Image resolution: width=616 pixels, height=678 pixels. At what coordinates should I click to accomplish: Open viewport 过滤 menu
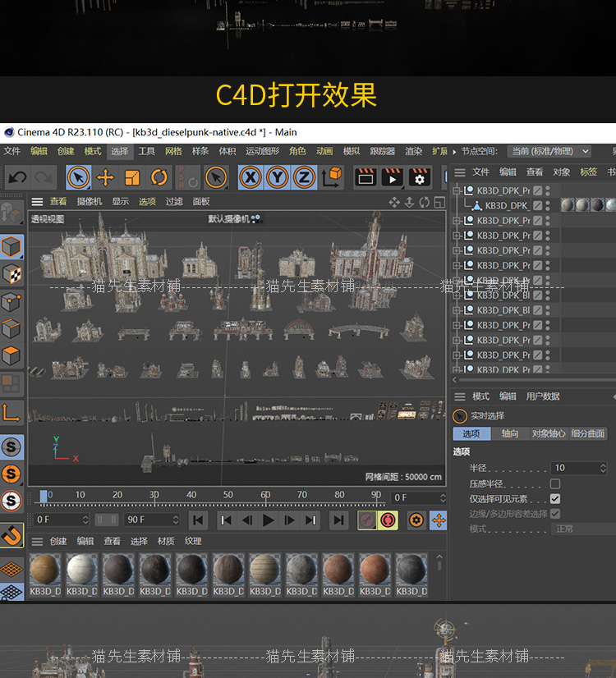tap(174, 201)
